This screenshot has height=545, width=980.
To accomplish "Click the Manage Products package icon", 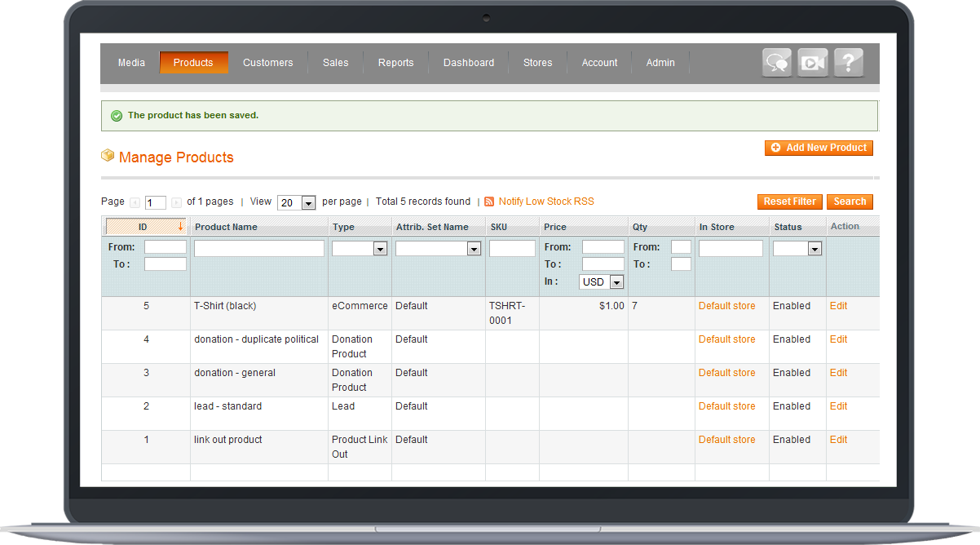I will tap(108, 156).
